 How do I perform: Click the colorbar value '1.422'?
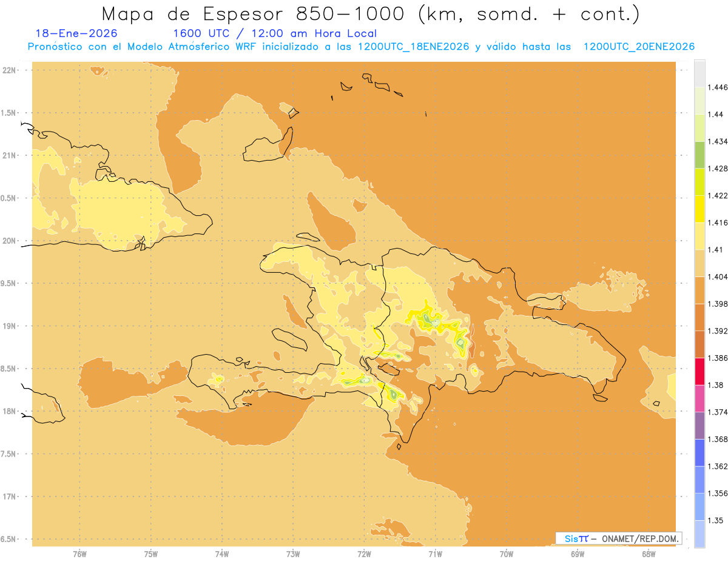[718, 195]
